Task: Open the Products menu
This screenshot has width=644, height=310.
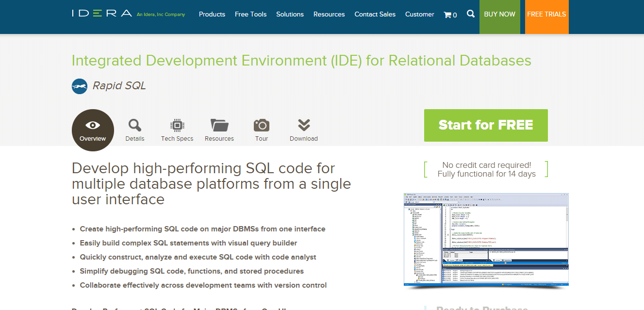Action: tap(212, 14)
